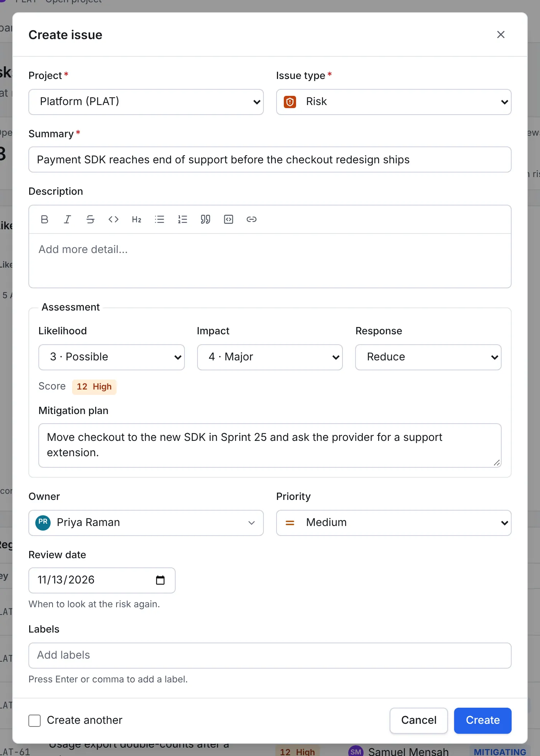The image size is (540, 756).
Task: Insert bulleted list in description
Action: (x=160, y=219)
